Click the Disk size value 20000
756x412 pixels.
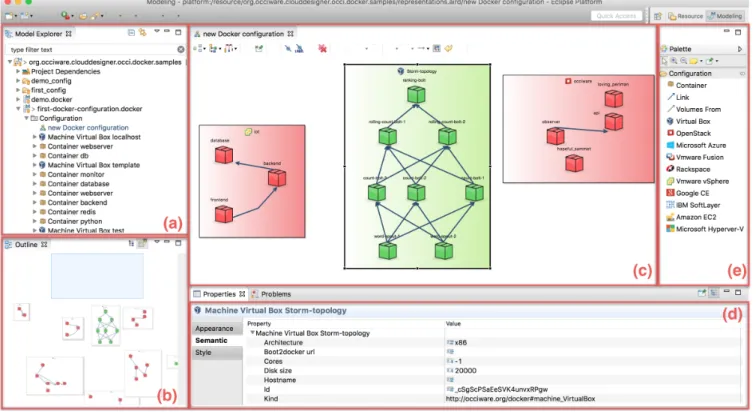(x=465, y=371)
